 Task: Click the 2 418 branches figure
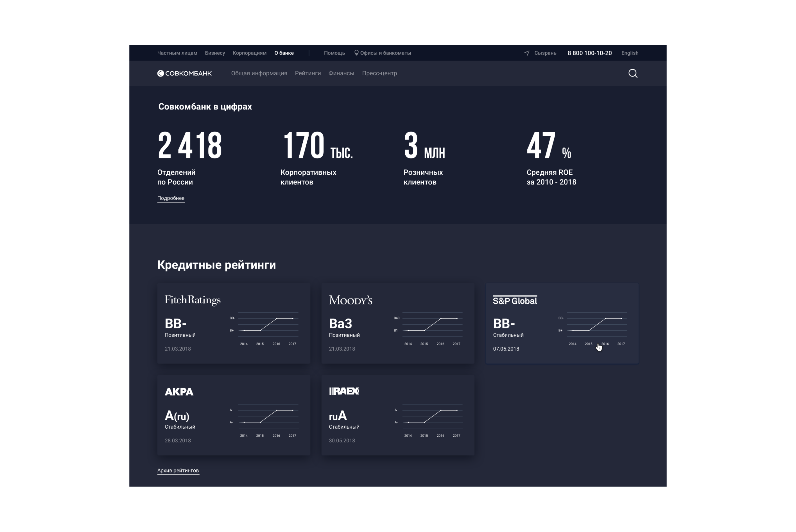(190, 145)
